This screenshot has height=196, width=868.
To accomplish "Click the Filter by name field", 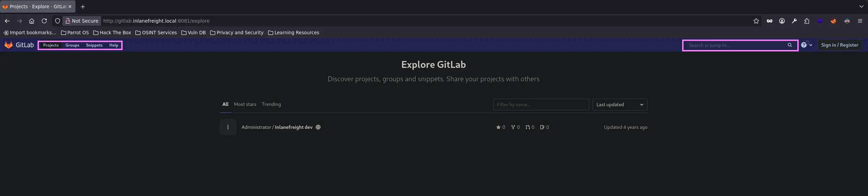I will (x=541, y=105).
